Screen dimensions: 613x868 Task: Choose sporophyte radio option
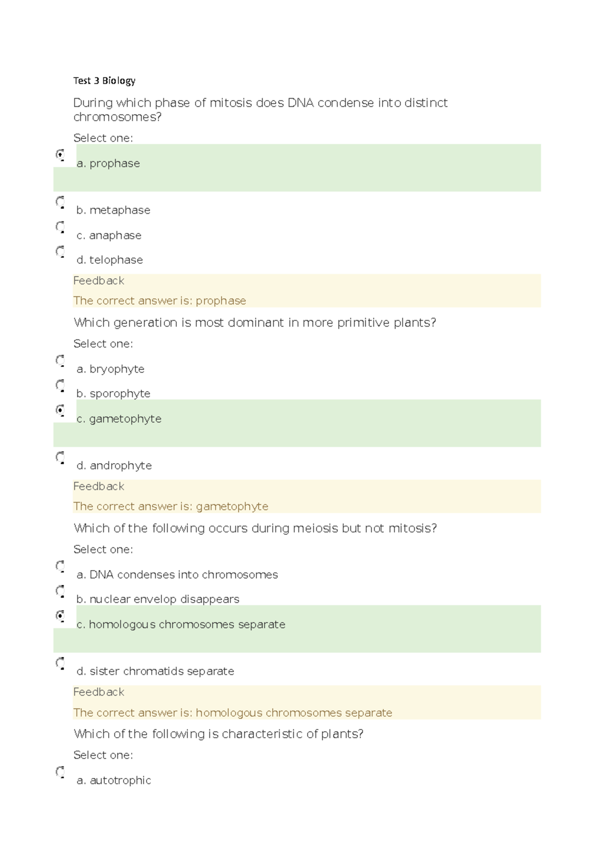coord(60,385)
